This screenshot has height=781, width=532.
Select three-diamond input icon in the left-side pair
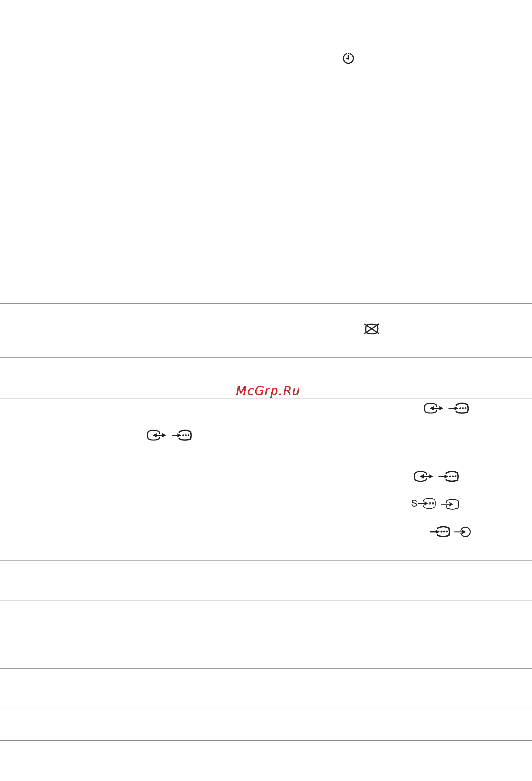point(182,435)
